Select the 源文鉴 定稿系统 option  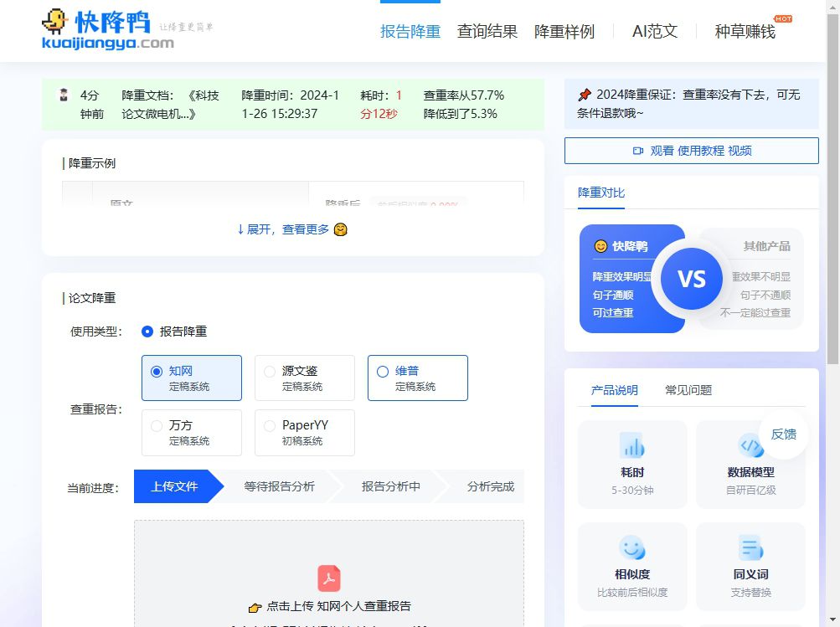coord(305,378)
